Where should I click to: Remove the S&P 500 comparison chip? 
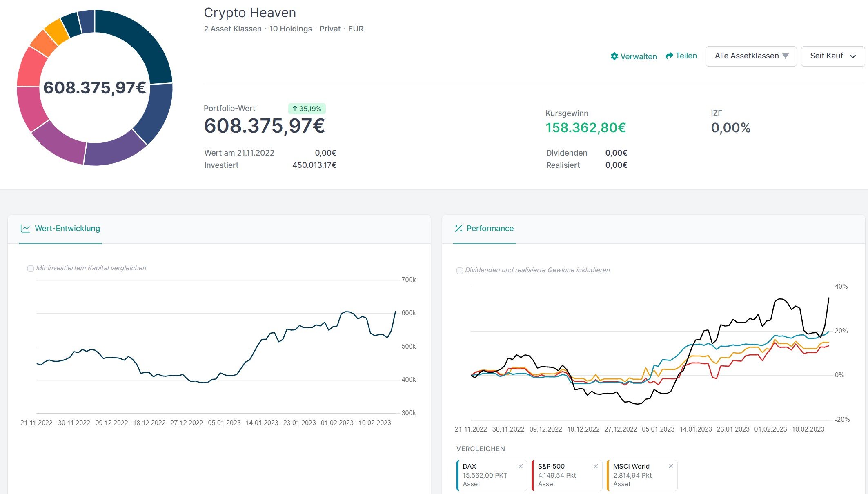[595, 466]
